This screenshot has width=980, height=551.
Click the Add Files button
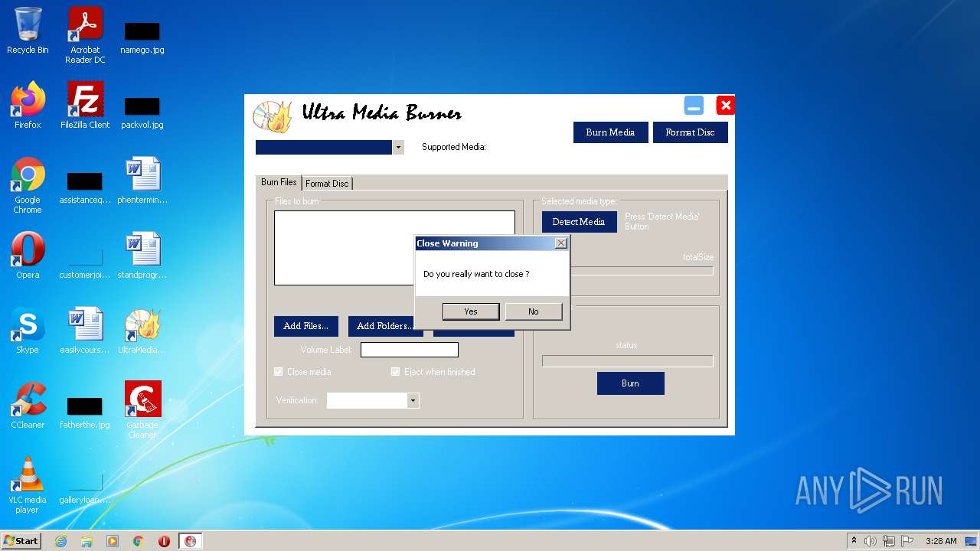306,326
